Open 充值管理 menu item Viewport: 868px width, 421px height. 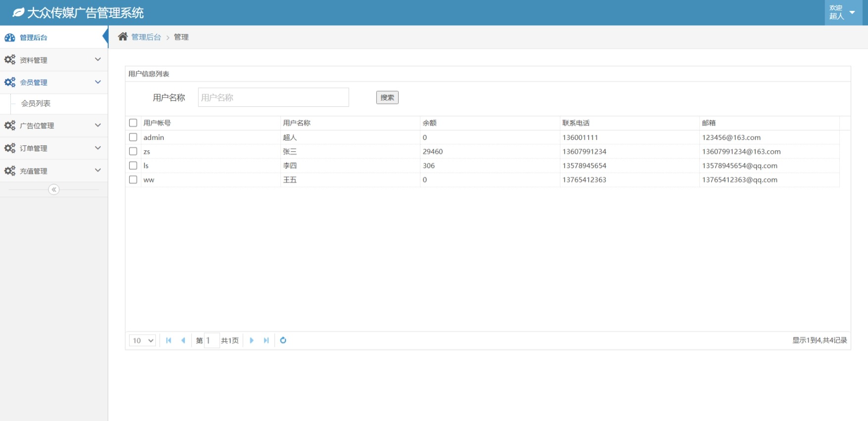click(54, 171)
